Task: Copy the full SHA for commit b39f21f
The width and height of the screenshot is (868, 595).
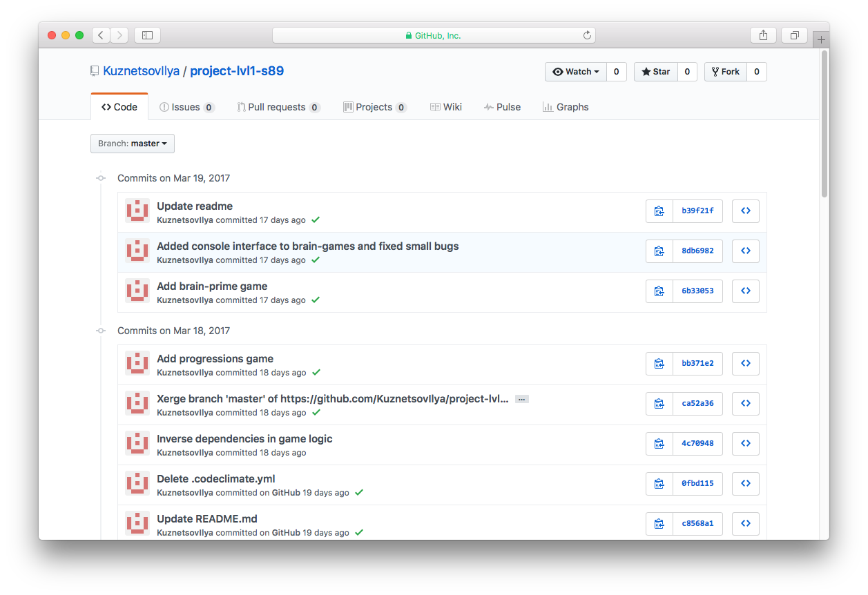Action: point(659,211)
